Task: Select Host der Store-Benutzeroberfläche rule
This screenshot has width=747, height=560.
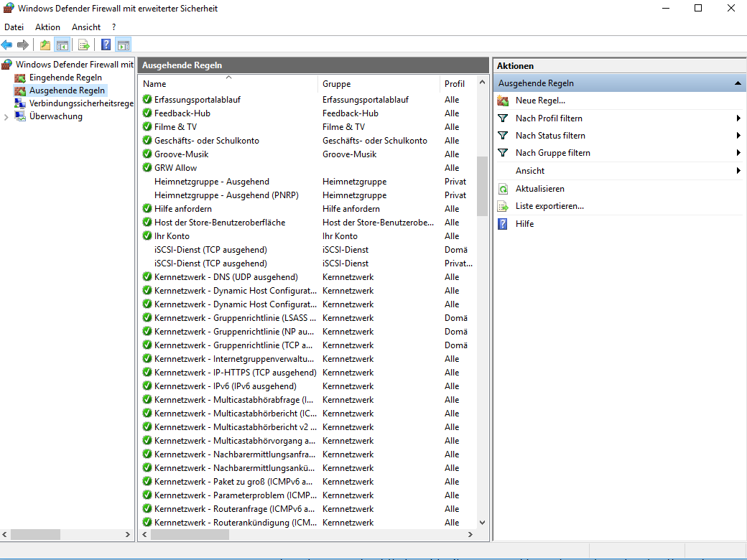Action: 220,223
